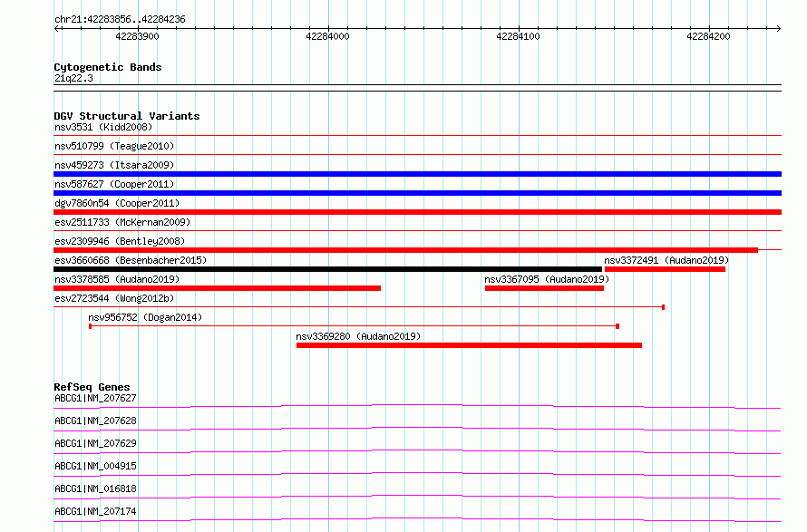Click the chr21:42283856..42284236 region label
Image resolution: width=807 pixels, height=532 pixels.
pyautogui.click(x=120, y=20)
